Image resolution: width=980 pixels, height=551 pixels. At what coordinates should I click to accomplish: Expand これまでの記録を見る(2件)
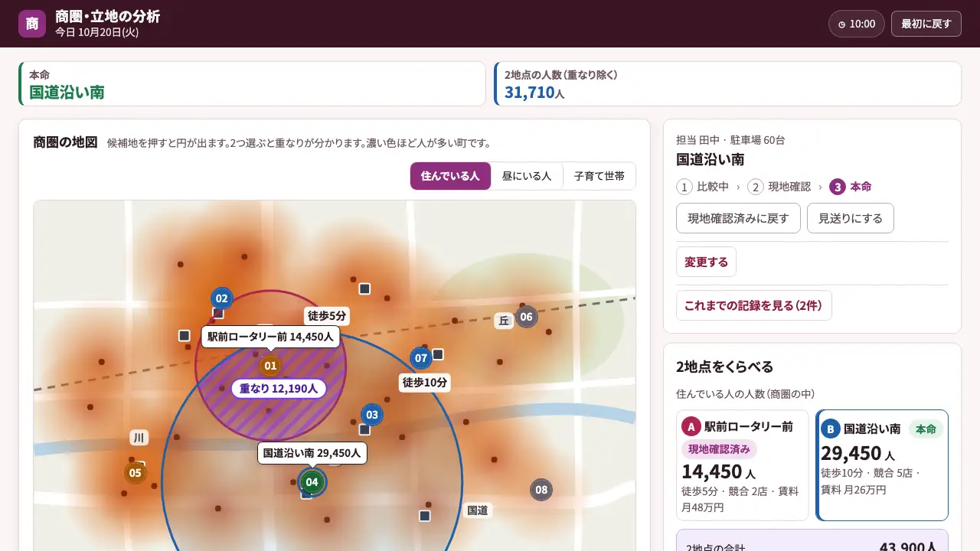point(753,305)
